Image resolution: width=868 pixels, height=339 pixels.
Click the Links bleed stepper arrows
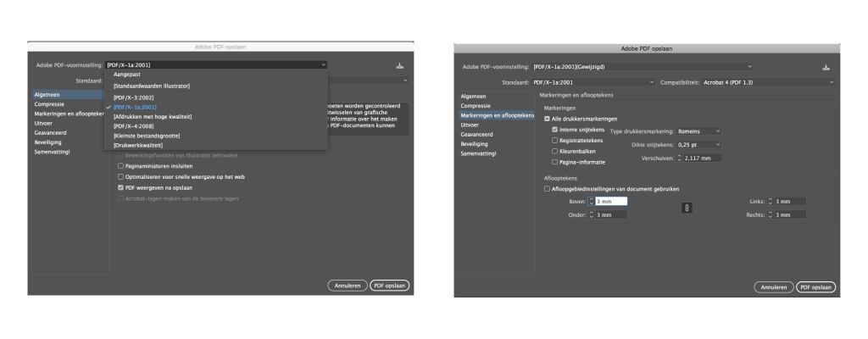pos(770,202)
